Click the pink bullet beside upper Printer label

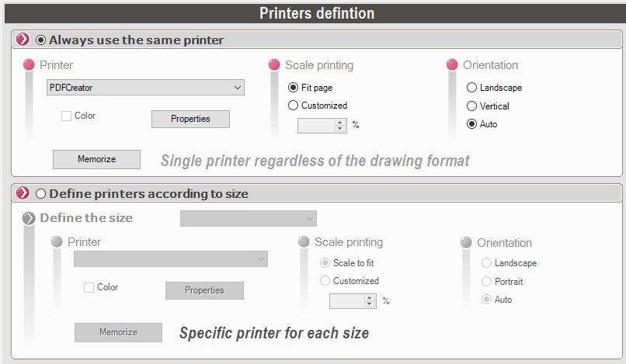[29, 65]
